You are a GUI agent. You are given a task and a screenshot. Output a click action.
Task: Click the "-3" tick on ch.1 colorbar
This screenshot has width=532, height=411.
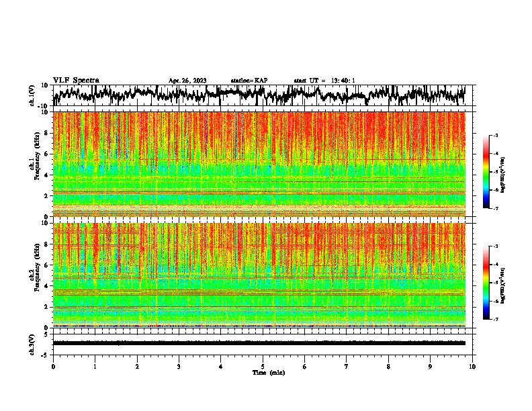click(495, 135)
